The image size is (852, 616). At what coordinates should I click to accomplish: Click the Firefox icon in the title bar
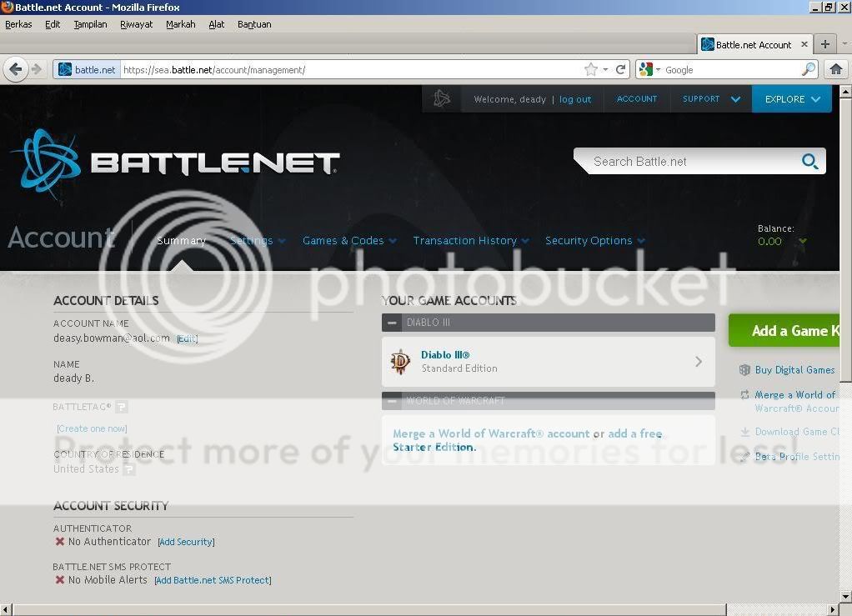(x=7, y=7)
